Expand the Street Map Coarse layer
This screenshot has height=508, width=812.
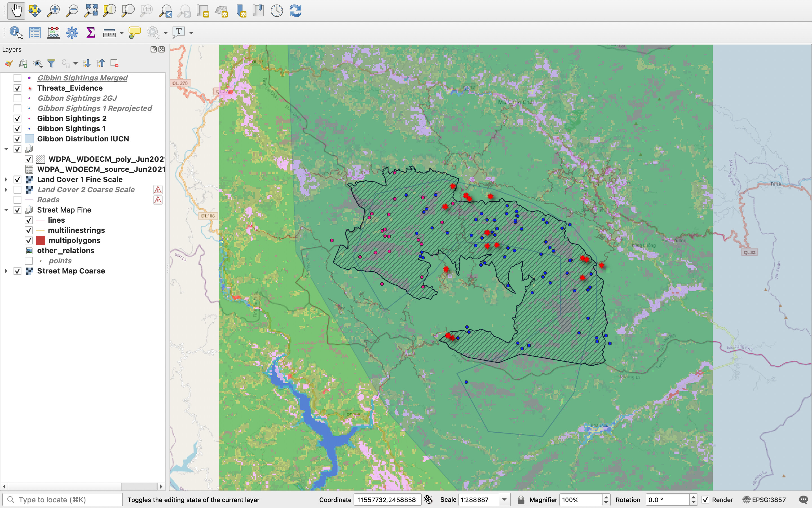[x=6, y=271]
